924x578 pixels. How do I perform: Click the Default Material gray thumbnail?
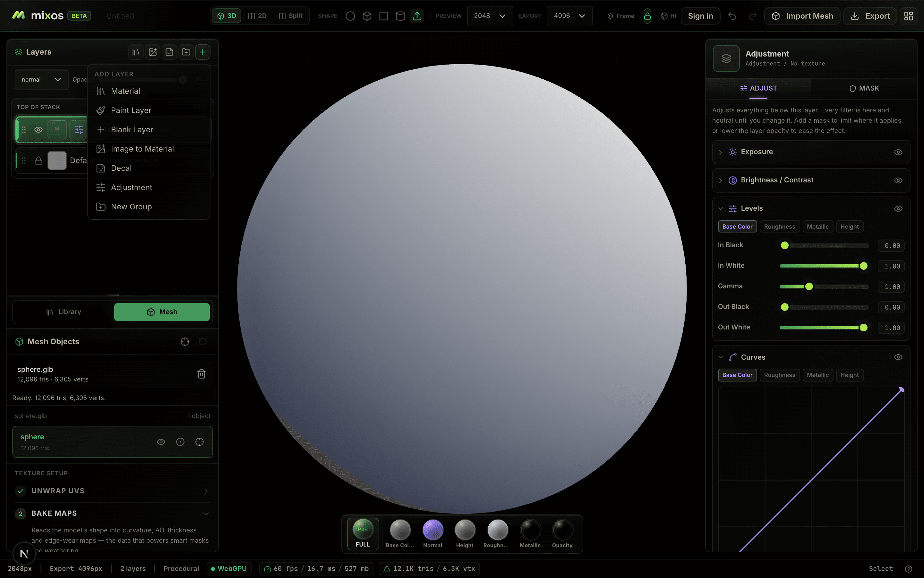57,161
